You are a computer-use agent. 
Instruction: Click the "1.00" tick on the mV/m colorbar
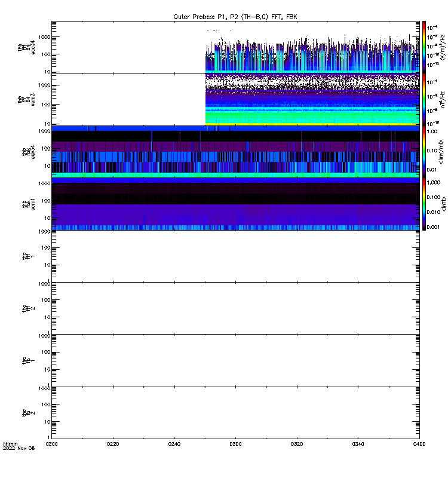click(432, 131)
